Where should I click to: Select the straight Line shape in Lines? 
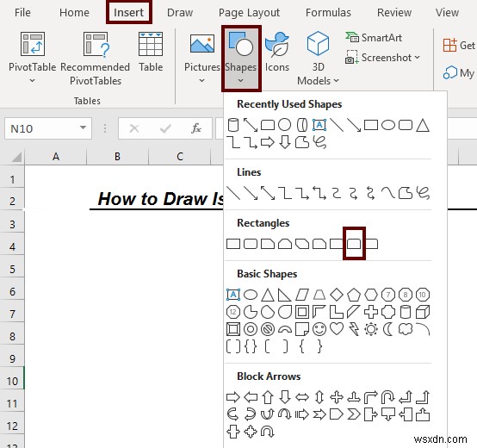click(x=233, y=193)
